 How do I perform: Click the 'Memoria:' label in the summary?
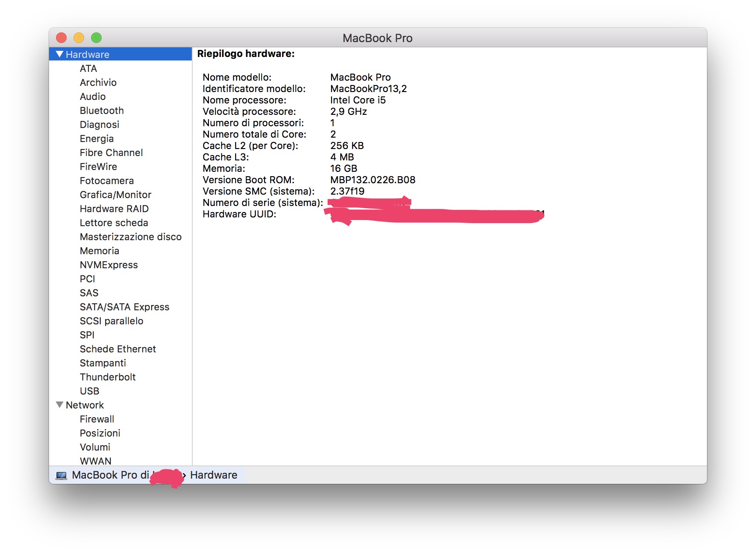[x=224, y=168]
